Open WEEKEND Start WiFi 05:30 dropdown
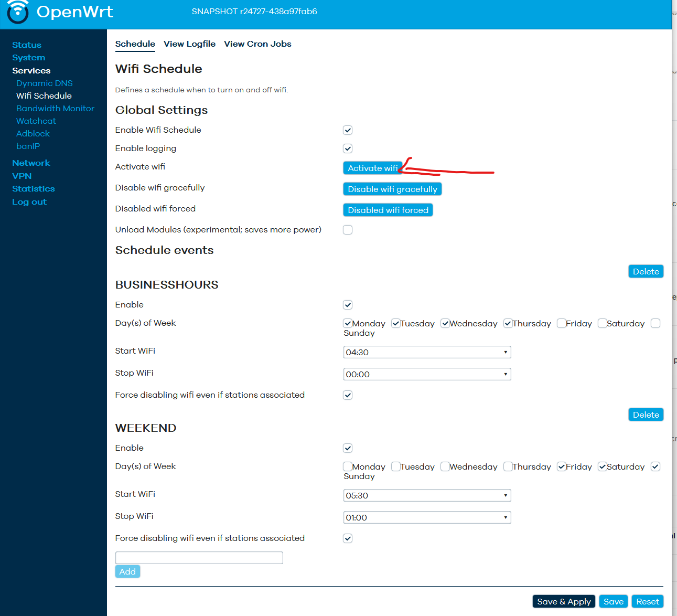This screenshot has width=677, height=616. (x=427, y=495)
